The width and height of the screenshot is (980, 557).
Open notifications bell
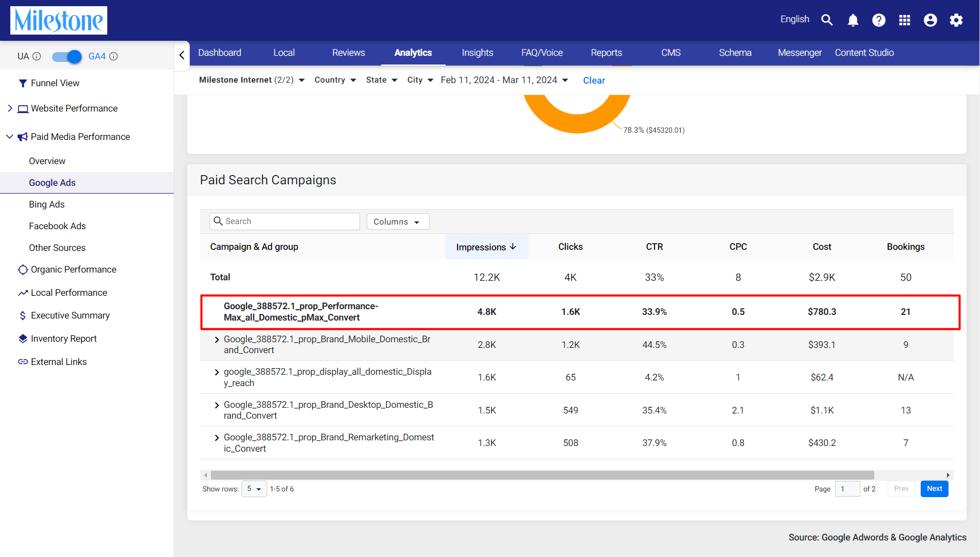pos(853,20)
